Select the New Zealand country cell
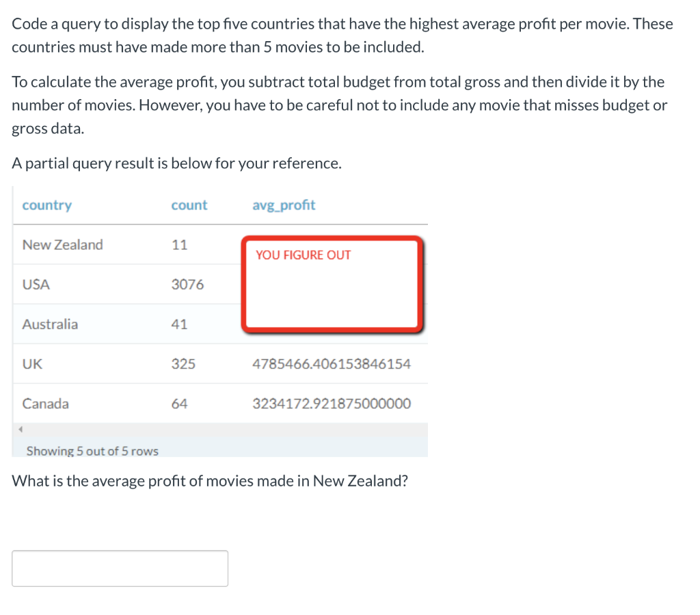700x615 pixels. click(x=62, y=245)
